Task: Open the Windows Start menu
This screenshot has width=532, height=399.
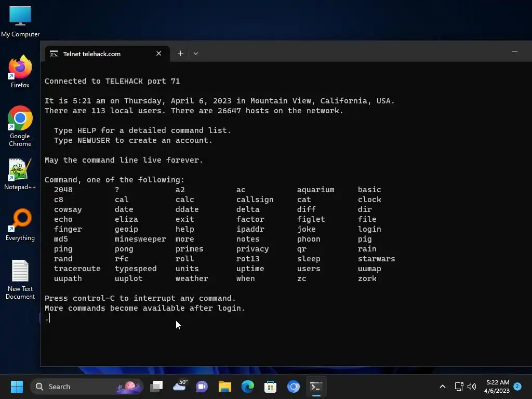Action: pyautogui.click(x=17, y=387)
